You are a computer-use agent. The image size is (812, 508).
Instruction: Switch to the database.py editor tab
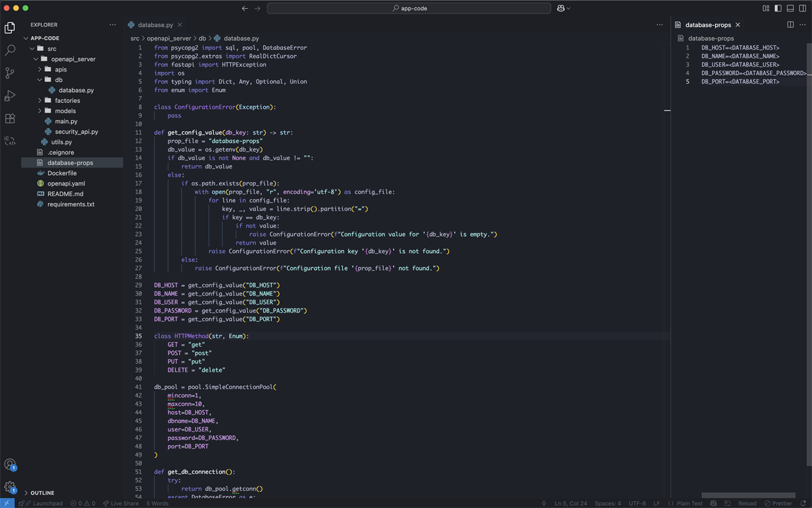[155, 25]
